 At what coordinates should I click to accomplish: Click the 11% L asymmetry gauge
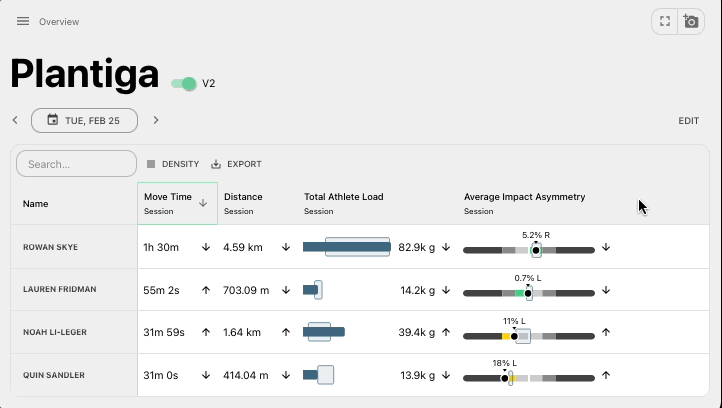tap(529, 336)
